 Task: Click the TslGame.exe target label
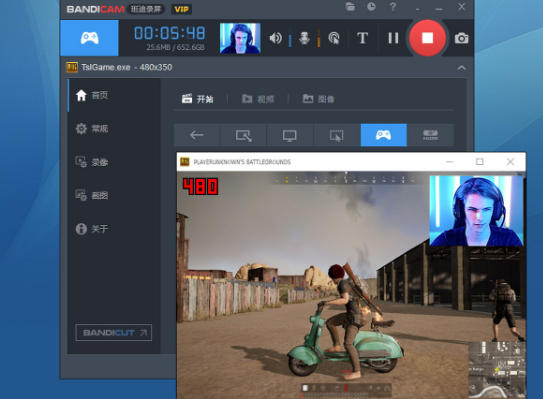127,67
